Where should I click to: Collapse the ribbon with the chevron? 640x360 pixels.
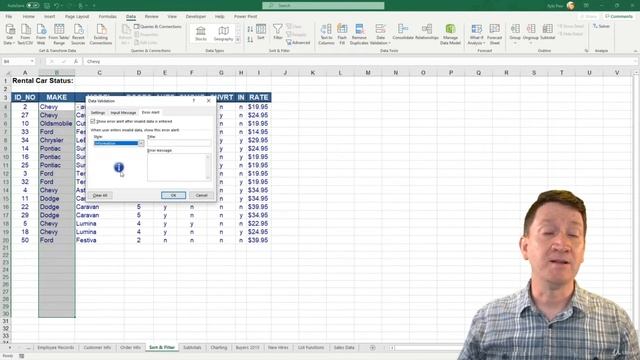click(635, 51)
